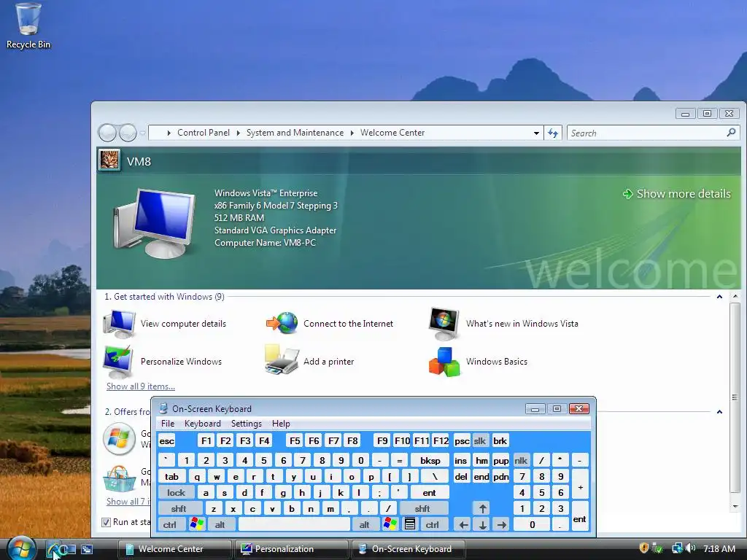Open address bar history dropdown arrow
The image size is (747, 560).
536,133
